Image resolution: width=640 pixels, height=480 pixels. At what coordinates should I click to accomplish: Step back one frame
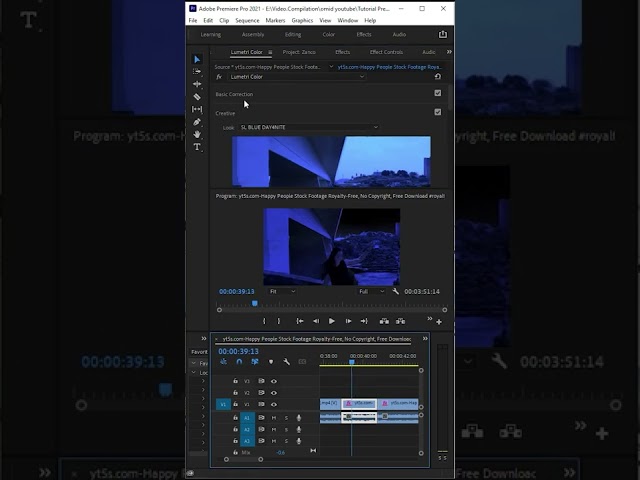pyautogui.click(x=316, y=321)
